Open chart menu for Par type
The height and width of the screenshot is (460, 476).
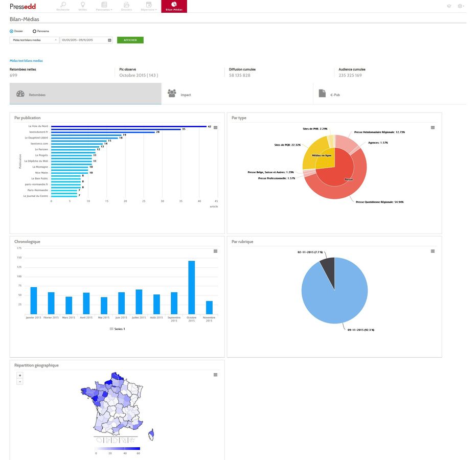click(433, 128)
